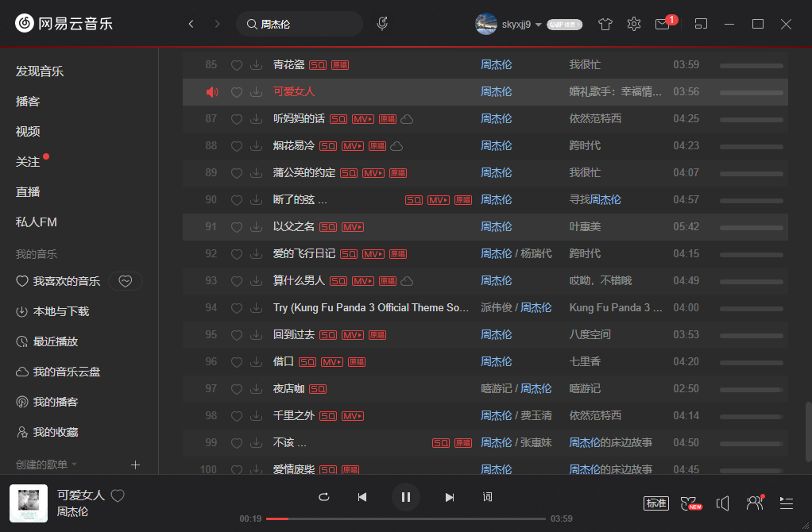Open 播客 in the sidebar
The image size is (812, 532).
(x=28, y=101)
